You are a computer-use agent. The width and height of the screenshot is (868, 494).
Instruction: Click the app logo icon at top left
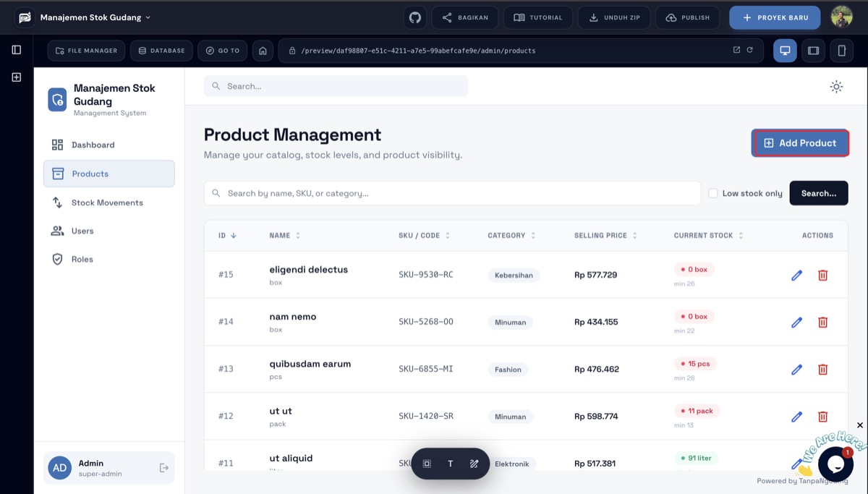point(25,17)
